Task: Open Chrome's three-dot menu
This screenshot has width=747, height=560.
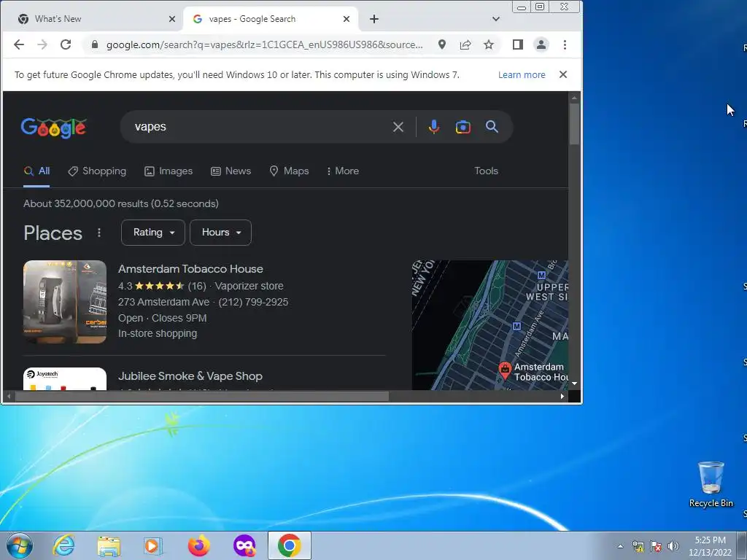Action: [x=565, y=44]
